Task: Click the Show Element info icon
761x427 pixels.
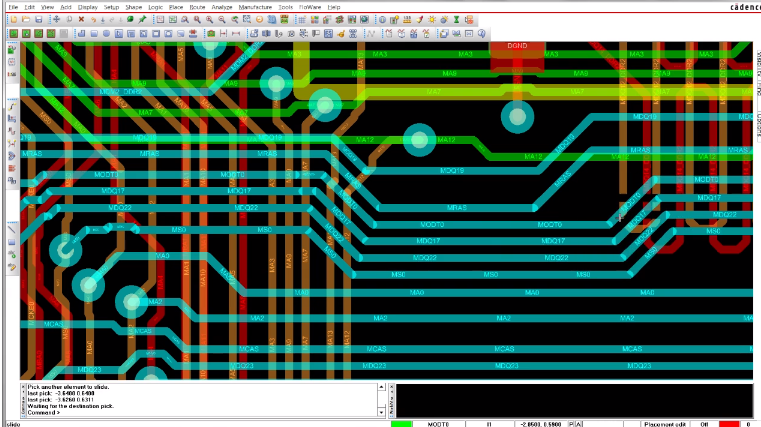Action: click(382, 19)
